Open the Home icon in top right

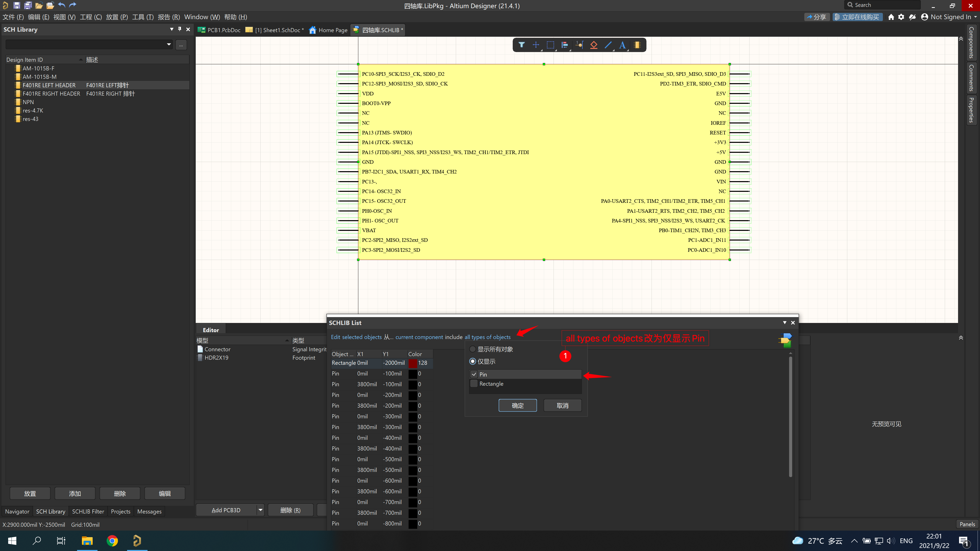[891, 17]
